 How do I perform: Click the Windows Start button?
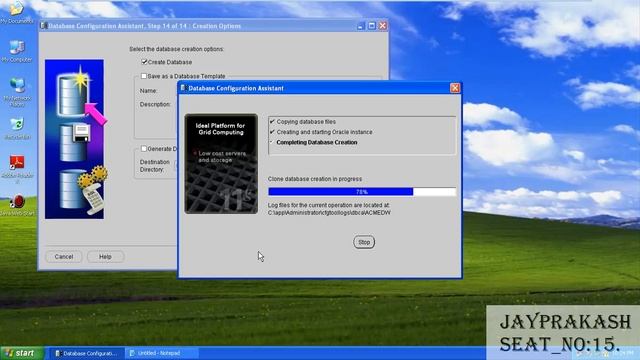click(22, 353)
